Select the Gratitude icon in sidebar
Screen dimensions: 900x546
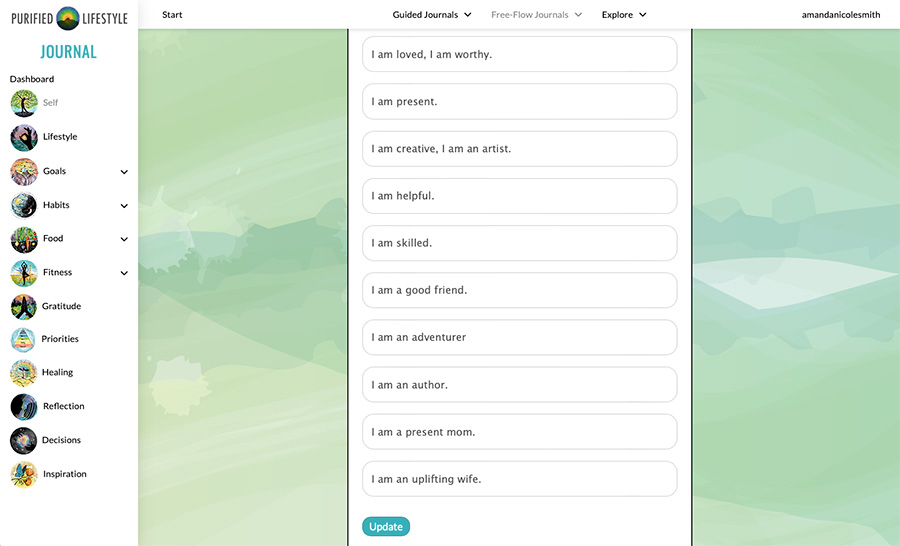(24, 306)
